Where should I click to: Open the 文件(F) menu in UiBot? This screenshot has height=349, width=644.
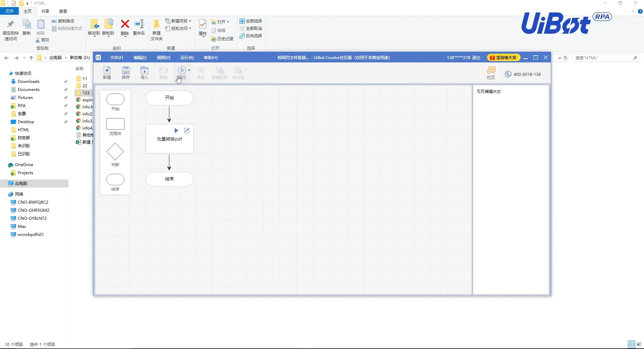pyautogui.click(x=117, y=58)
